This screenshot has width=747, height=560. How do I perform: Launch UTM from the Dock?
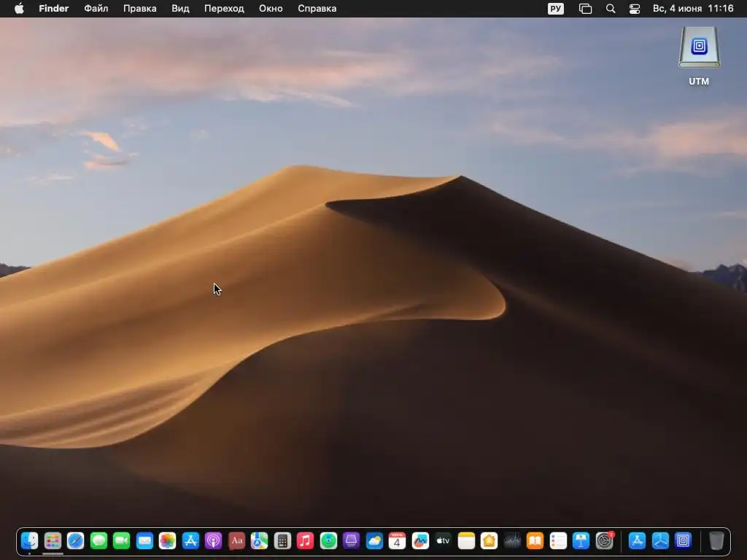[x=683, y=540]
